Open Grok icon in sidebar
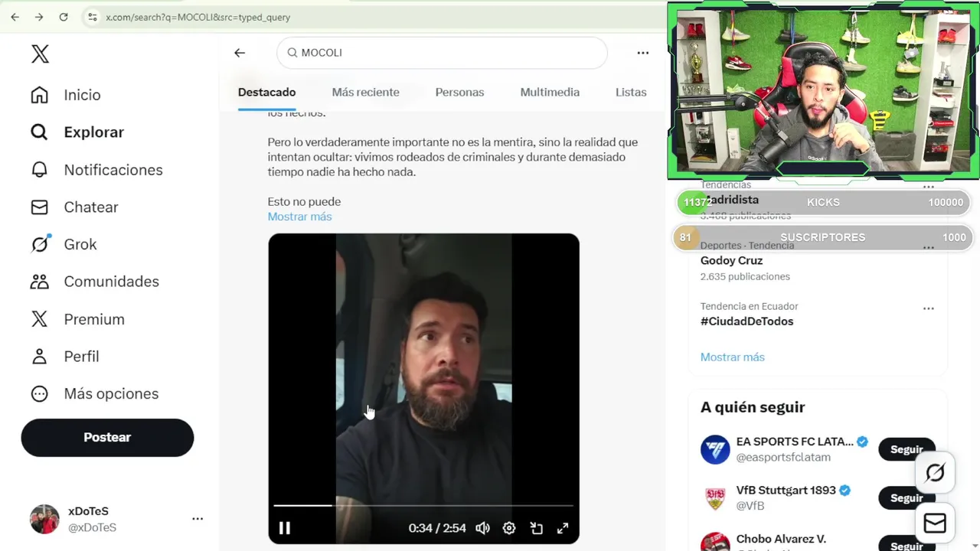The width and height of the screenshot is (980, 551). coord(39,244)
